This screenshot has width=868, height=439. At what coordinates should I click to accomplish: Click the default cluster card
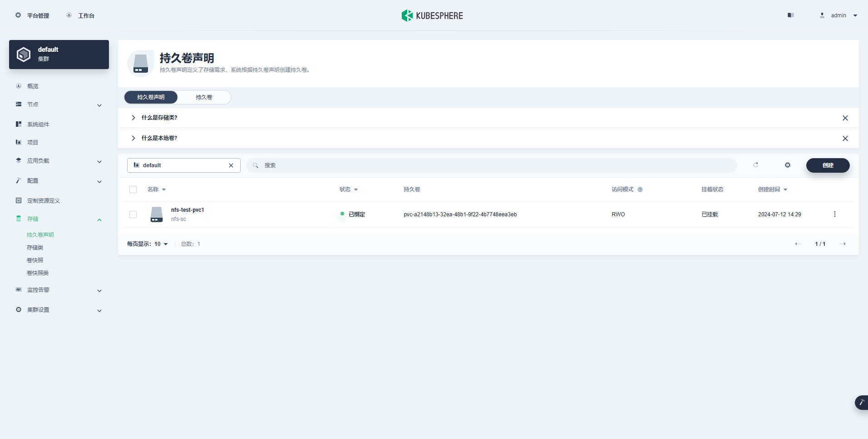click(x=59, y=55)
